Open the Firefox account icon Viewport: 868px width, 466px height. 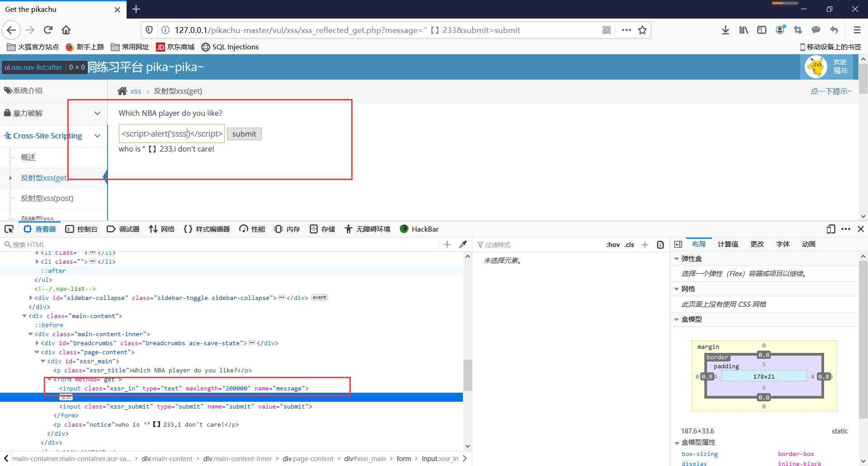pos(780,30)
